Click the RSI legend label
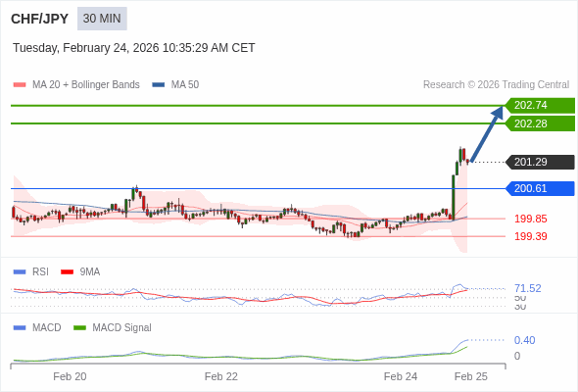Screen dimensions: 578x392 click(x=40, y=272)
